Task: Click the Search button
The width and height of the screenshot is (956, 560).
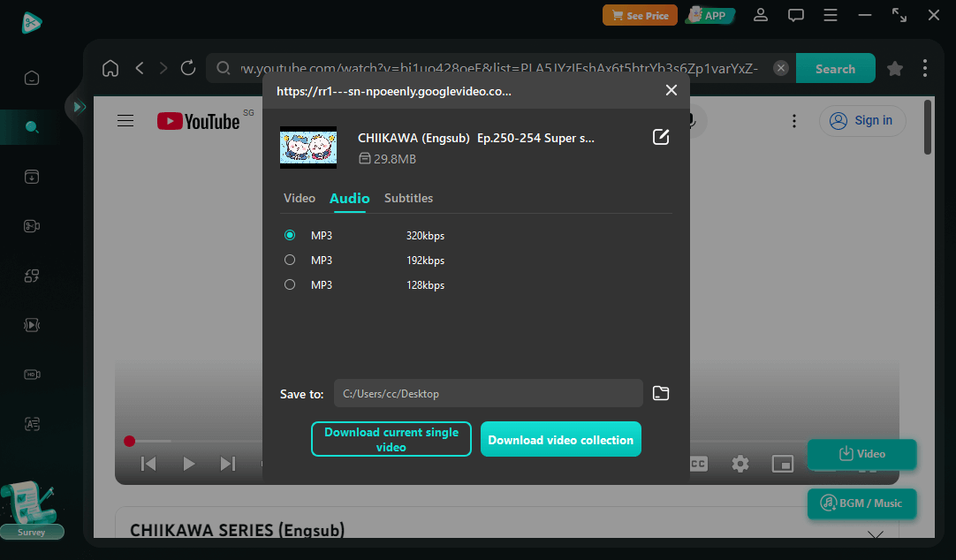Action: coord(835,68)
